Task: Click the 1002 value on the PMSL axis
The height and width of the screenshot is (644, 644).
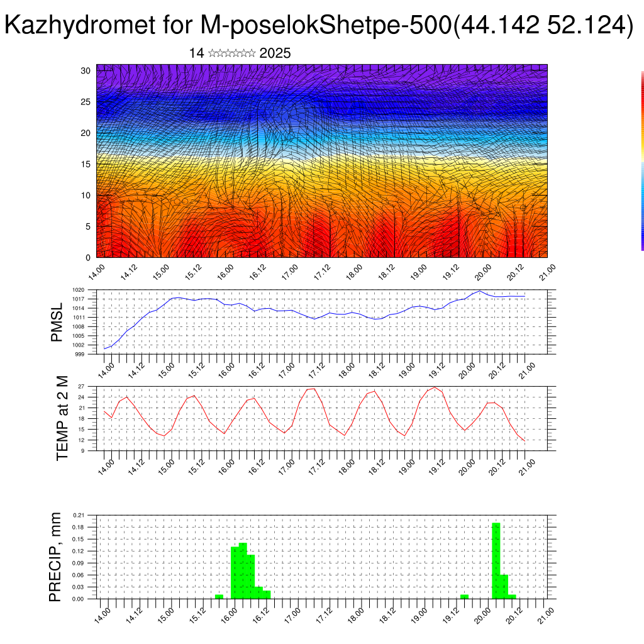Action: pos(79,345)
